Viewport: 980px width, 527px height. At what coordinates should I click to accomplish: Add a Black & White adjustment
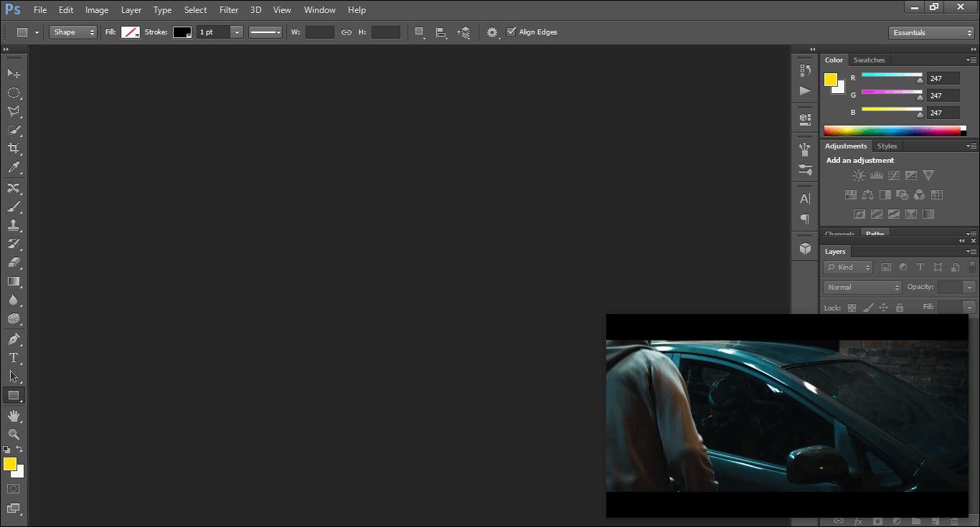pyautogui.click(x=885, y=194)
